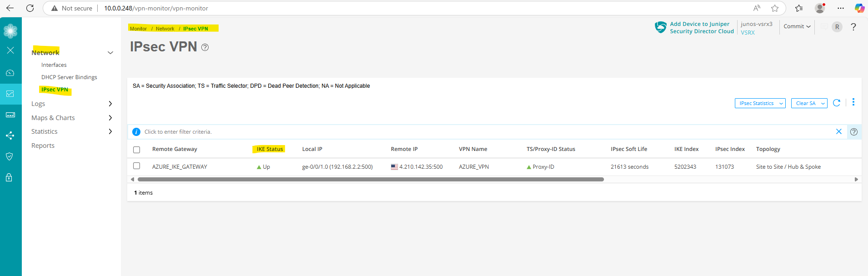Click the AZURE_IKE_GATEWAY cell

(180, 167)
